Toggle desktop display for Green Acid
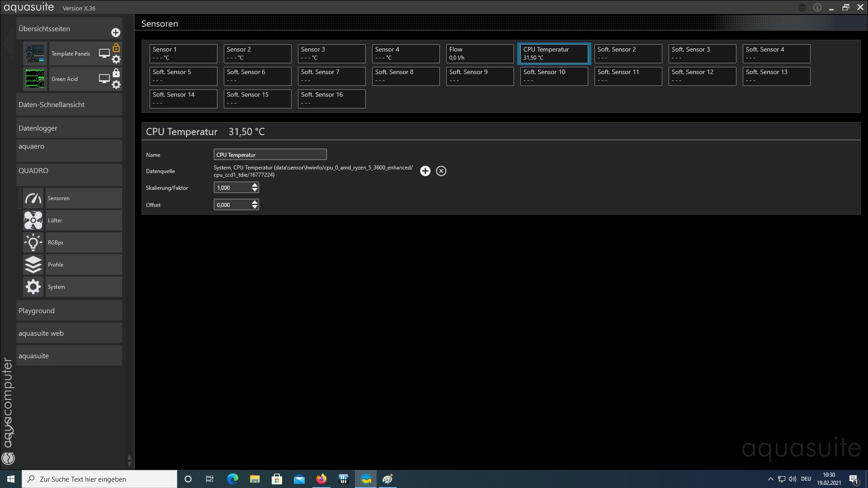The height and width of the screenshot is (488, 868). 104,79
